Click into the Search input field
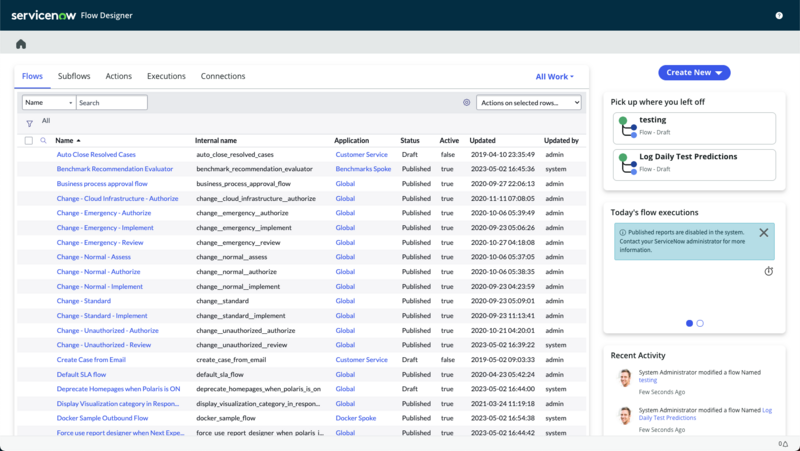This screenshot has height=451, width=800. point(112,103)
